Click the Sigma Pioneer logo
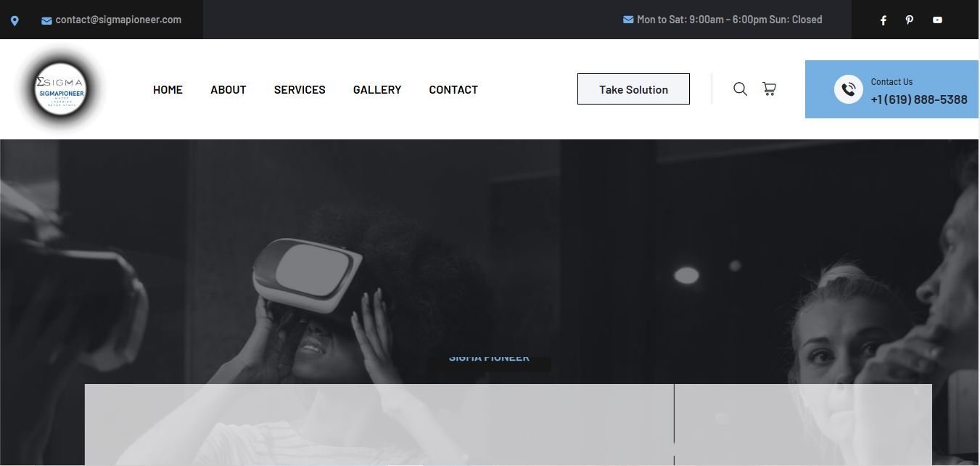The height and width of the screenshot is (466, 980). point(61,89)
